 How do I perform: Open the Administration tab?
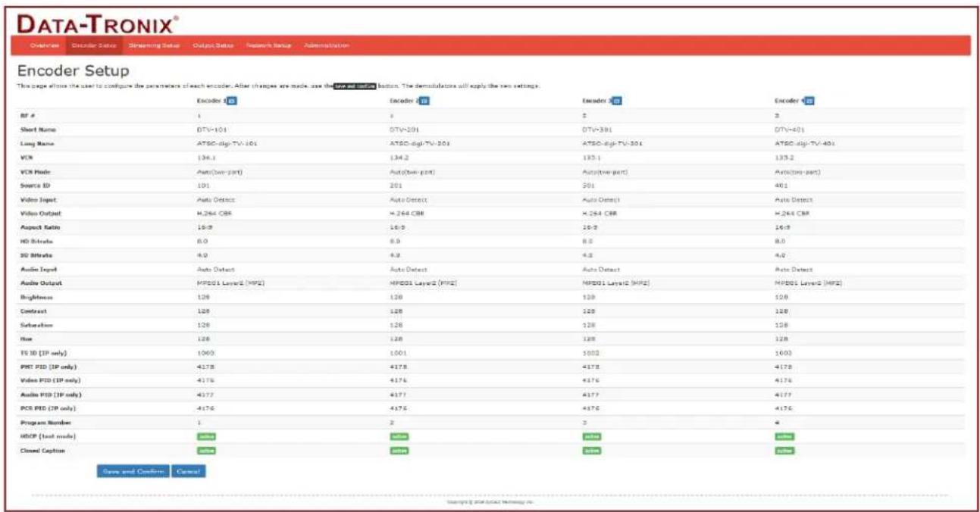[x=327, y=45]
